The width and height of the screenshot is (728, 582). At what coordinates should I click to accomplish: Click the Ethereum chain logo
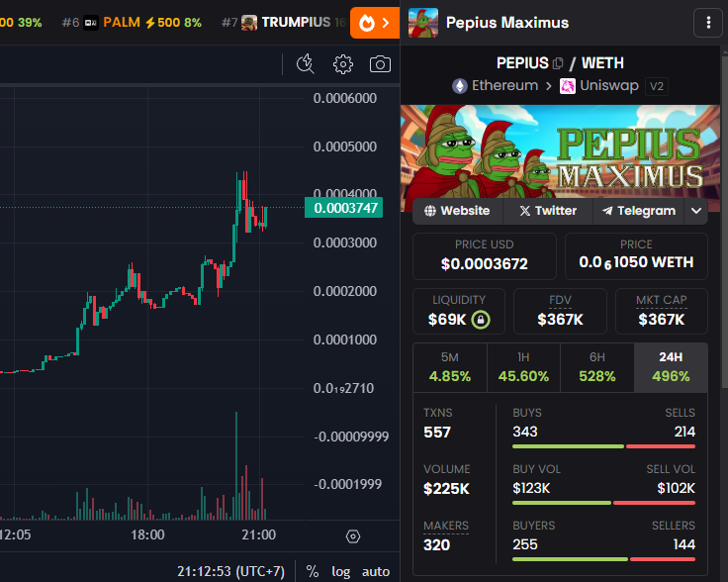(x=460, y=86)
